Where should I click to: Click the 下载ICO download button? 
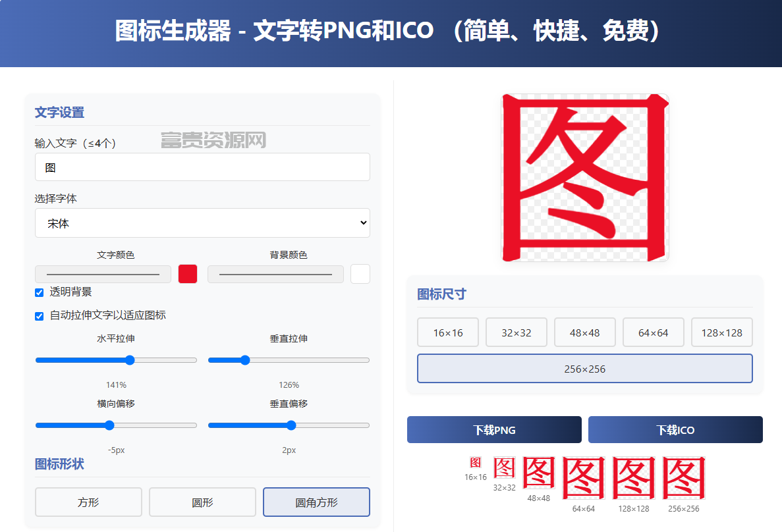[x=675, y=430]
